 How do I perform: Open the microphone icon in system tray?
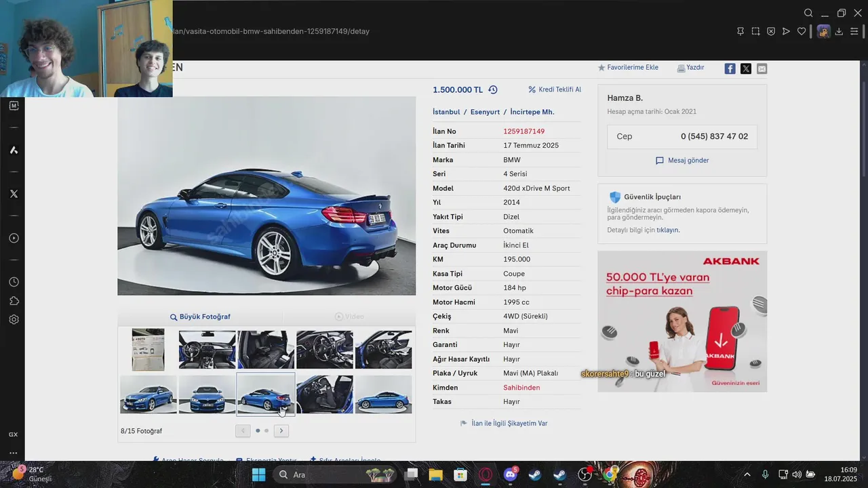pos(765,474)
